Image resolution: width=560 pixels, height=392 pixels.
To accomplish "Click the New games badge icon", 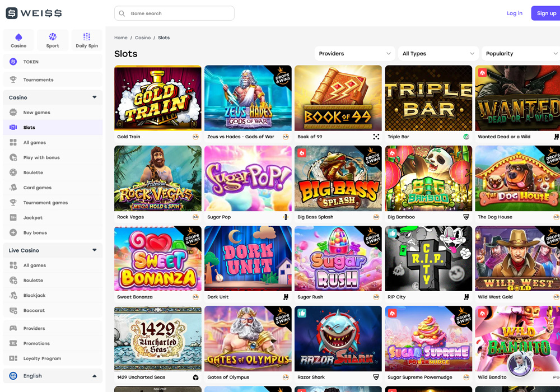I will click(x=13, y=113).
